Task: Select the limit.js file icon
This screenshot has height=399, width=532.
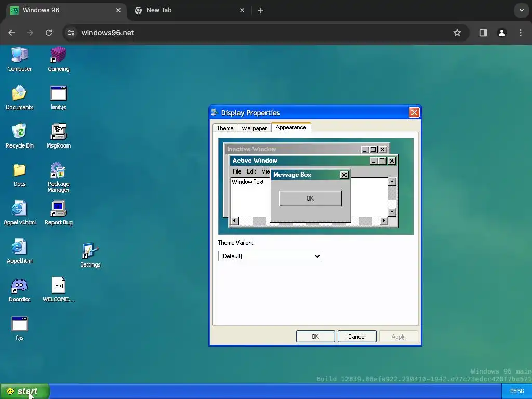Action: coord(58,98)
